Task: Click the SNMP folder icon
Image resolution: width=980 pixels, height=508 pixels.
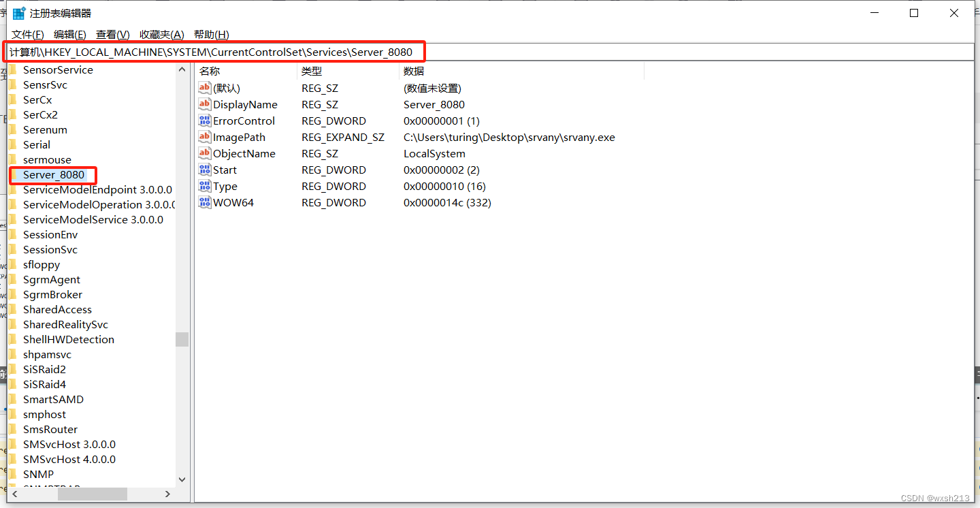Action: 12,474
